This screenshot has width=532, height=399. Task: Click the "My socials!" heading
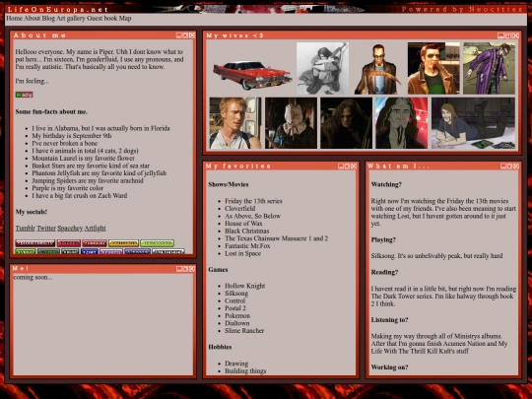[x=32, y=212]
